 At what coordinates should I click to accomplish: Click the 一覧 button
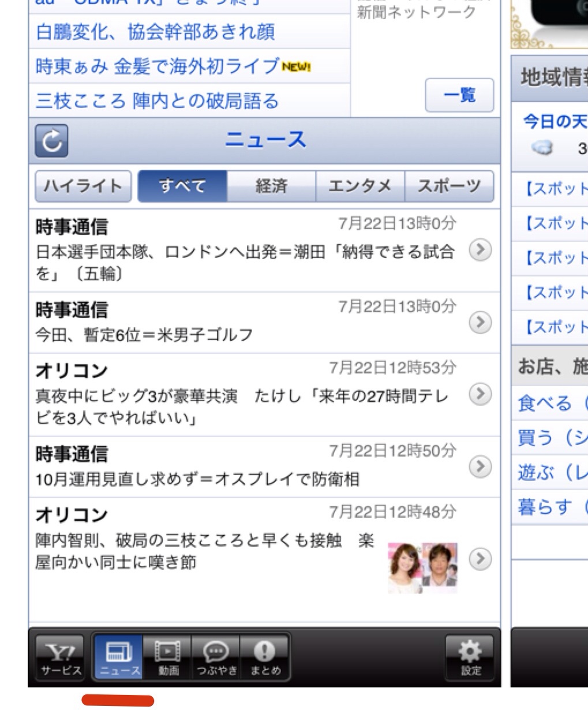click(x=459, y=95)
